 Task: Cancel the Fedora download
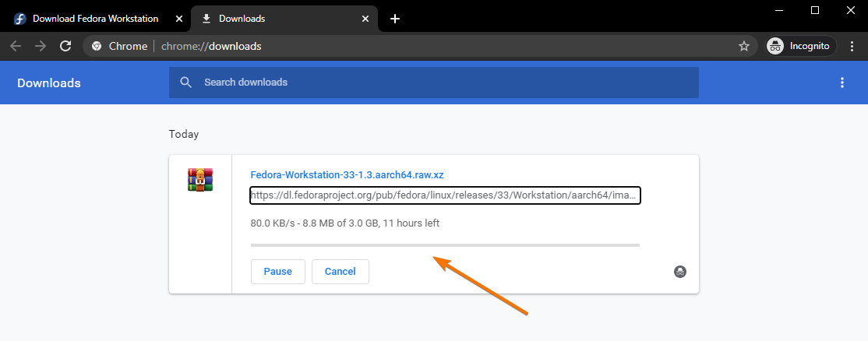point(340,272)
